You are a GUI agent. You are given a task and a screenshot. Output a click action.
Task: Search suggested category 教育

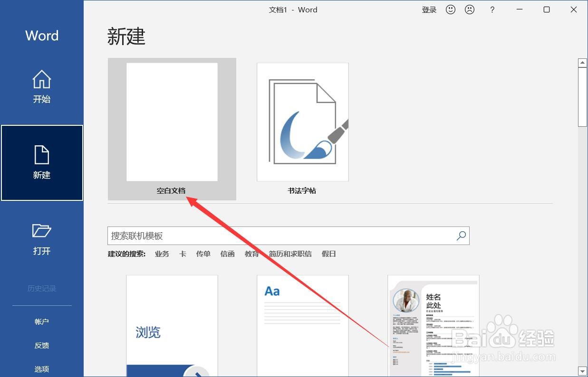tap(252, 254)
